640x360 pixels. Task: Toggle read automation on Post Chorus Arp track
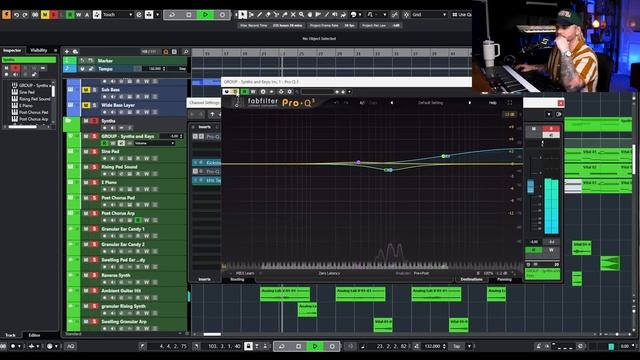click(x=138, y=220)
